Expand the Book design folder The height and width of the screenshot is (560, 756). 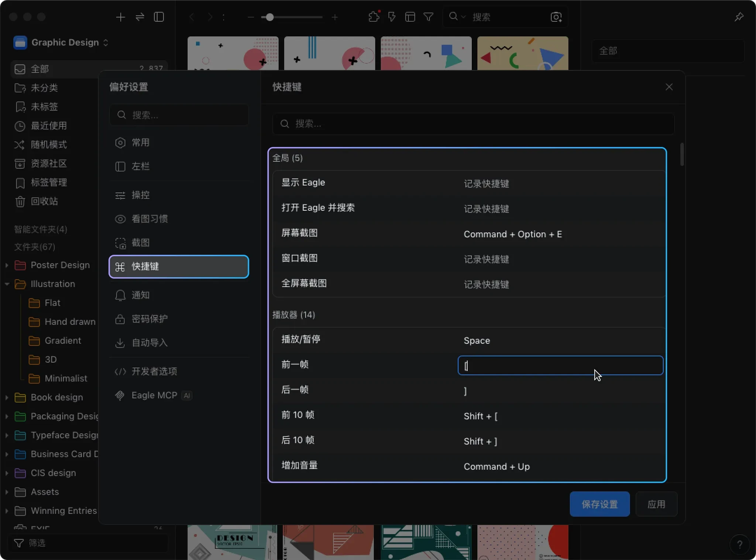pyautogui.click(x=7, y=397)
